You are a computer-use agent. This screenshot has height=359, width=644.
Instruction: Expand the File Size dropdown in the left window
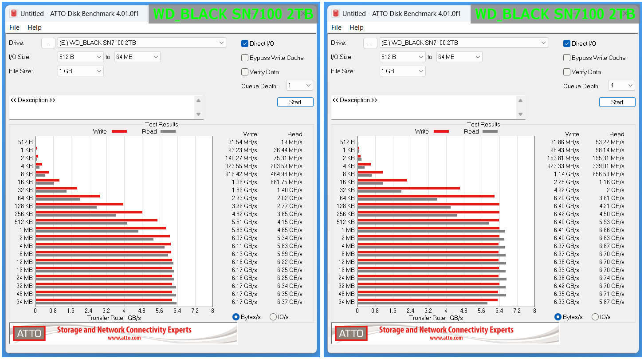click(80, 71)
